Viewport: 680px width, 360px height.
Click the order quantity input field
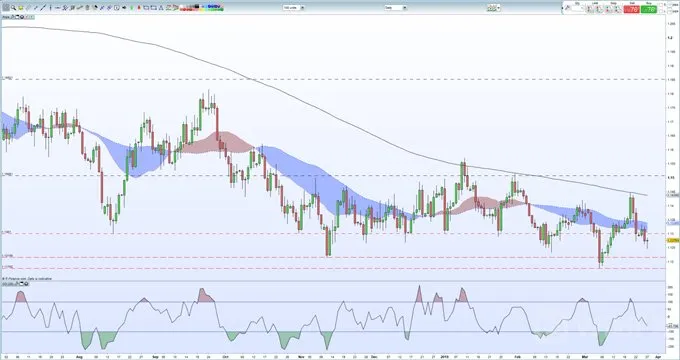577,8
